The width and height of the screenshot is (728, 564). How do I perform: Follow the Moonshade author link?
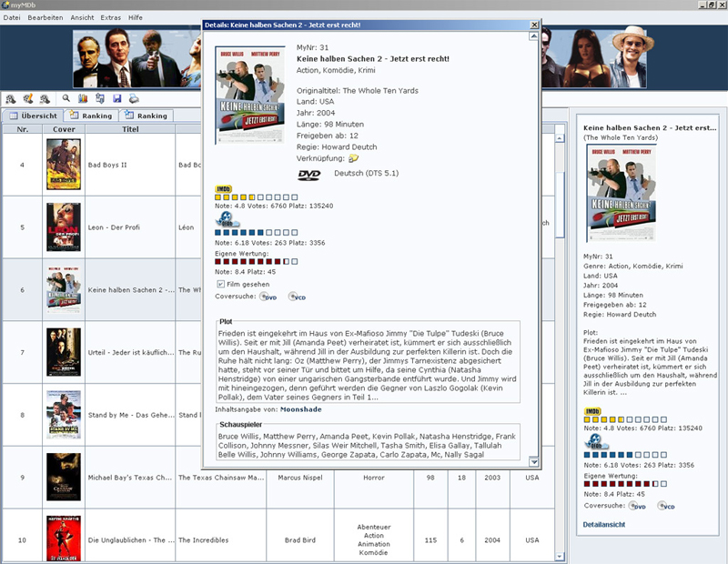301,409
